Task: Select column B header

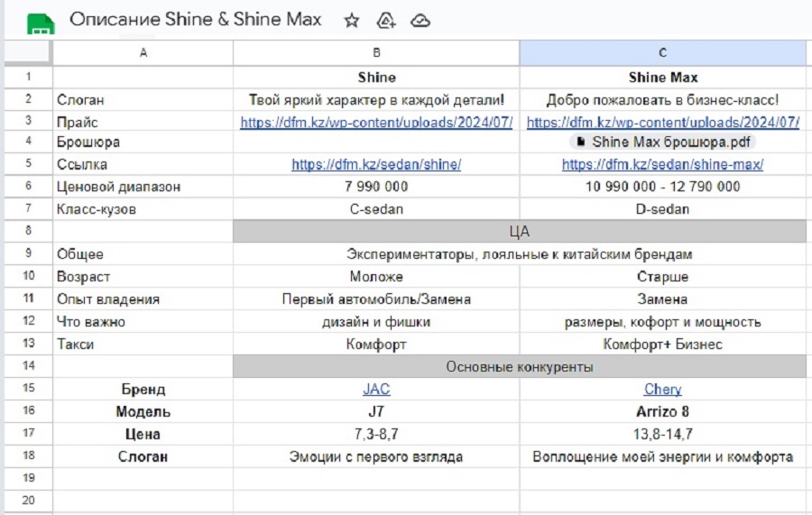Action: tap(376, 53)
